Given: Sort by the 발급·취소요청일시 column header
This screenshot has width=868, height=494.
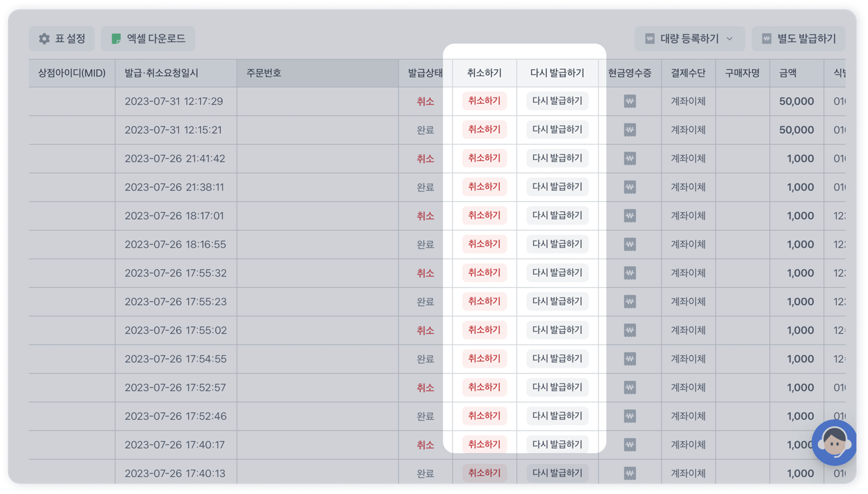Looking at the screenshot, I should point(161,73).
